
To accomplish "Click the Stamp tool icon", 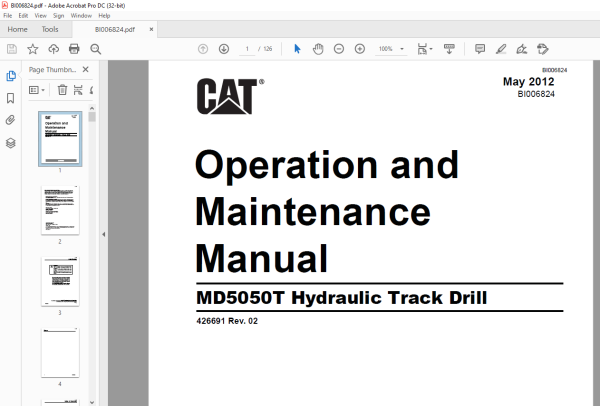I will (543, 49).
